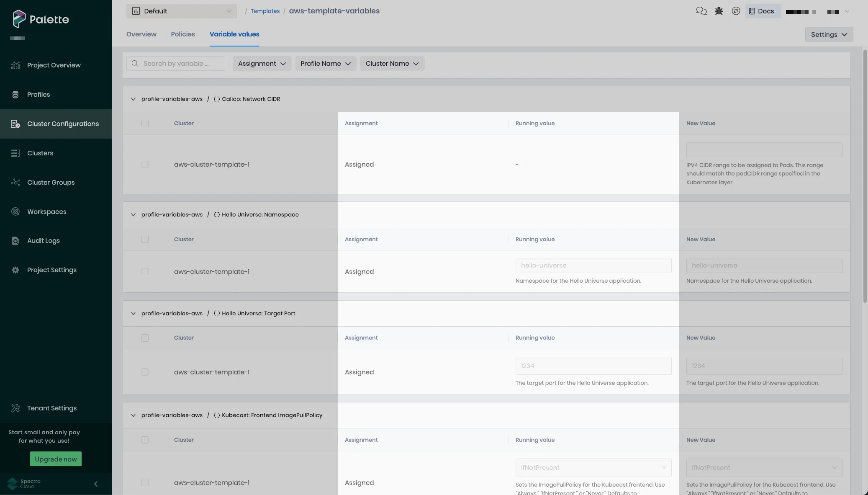Tick aws-cluster-template-1 checkbox under Target Port
The height and width of the screenshot is (495, 868).
pos(145,372)
